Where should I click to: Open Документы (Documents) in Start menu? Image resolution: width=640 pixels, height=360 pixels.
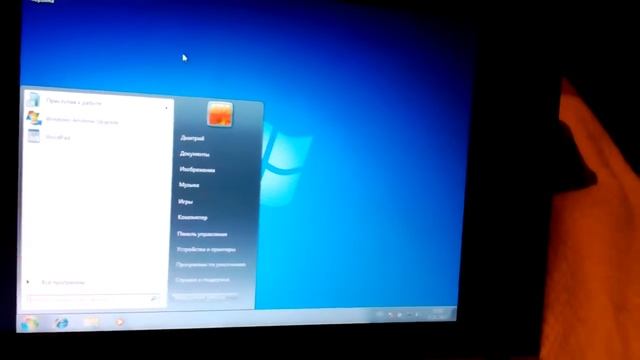pyautogui.click(x=195, y=154)
